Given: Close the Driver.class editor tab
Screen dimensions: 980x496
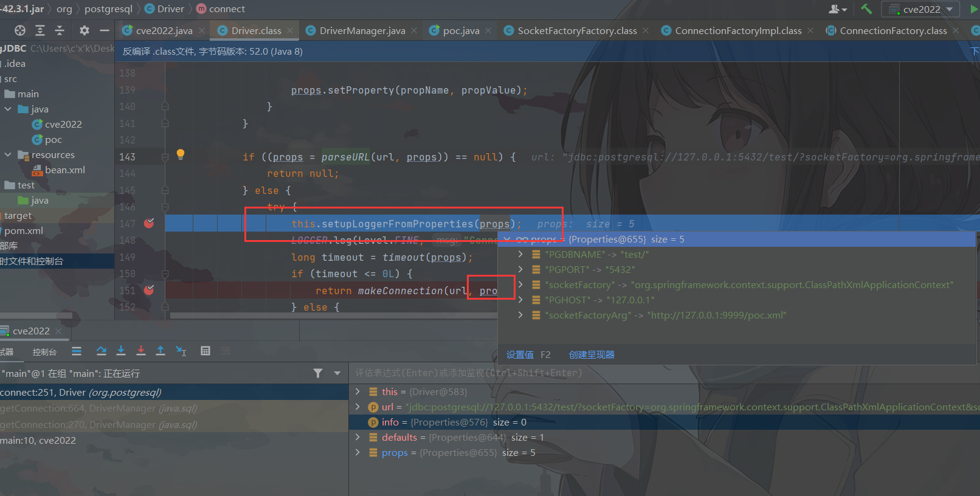Looking at the screenshot, I should pyautogui.click(x=291, y=30).
